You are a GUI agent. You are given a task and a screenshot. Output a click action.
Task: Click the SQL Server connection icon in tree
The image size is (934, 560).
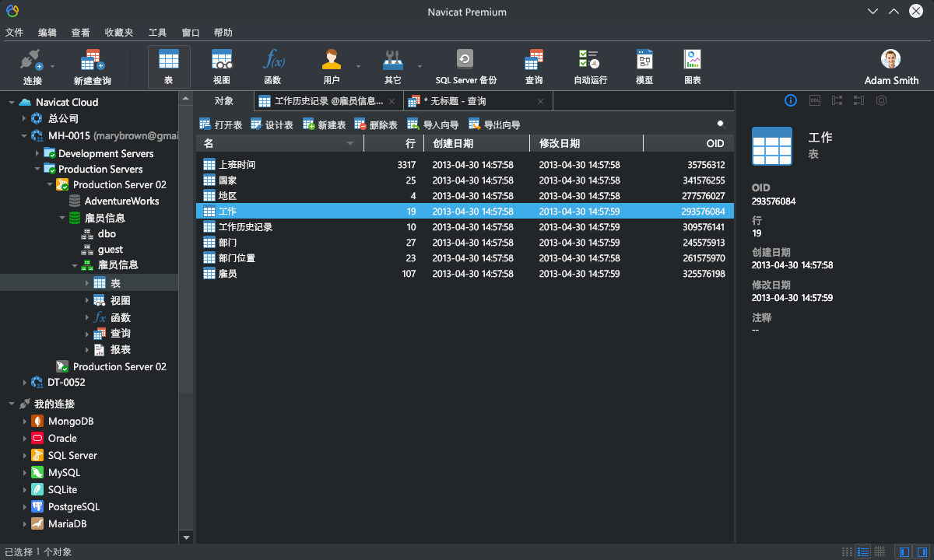click(37, 455)
